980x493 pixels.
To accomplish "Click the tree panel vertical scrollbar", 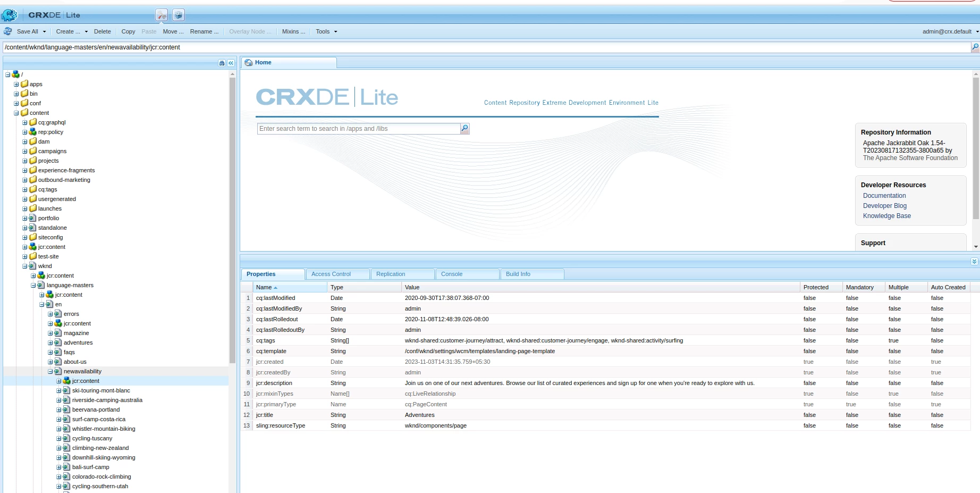I will pos(232,221).
